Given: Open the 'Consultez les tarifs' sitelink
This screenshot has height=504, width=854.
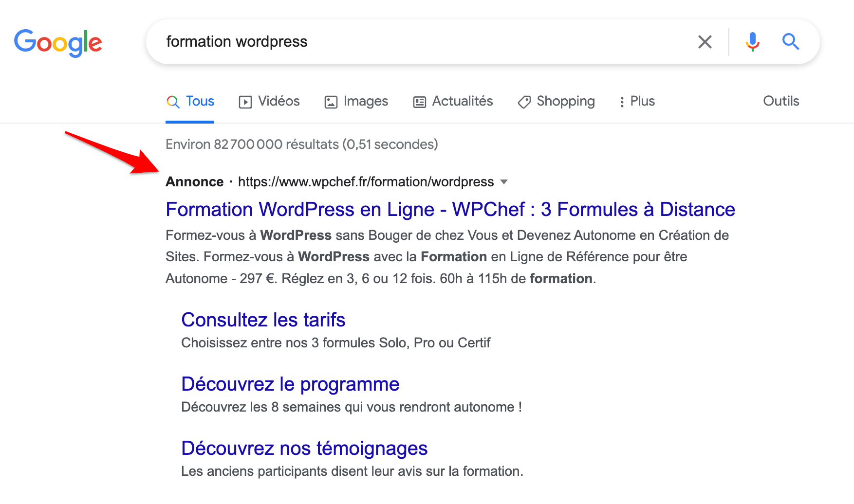Looking at the screenshot, I should [x=263, y=320].
